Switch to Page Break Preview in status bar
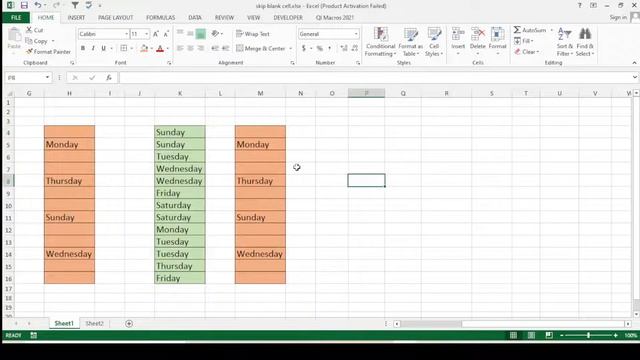The width and height of the screenshot is (640, 360). (x=549, y=335)
